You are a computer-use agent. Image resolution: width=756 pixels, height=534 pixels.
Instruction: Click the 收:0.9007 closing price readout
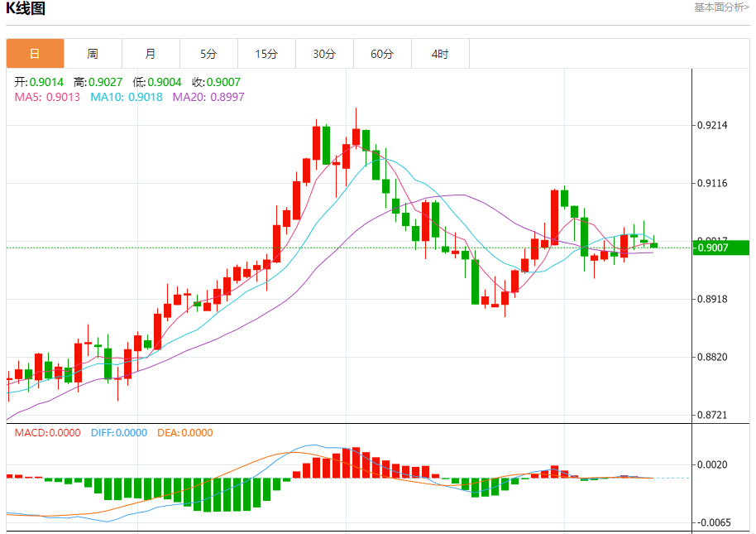[x=216, y=82]
